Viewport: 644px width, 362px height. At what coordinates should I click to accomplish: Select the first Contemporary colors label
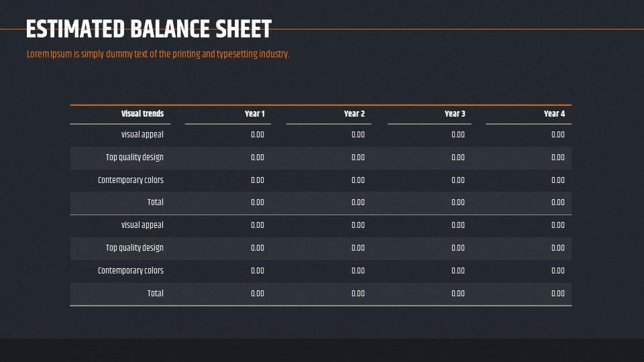(x=131, y=180)
